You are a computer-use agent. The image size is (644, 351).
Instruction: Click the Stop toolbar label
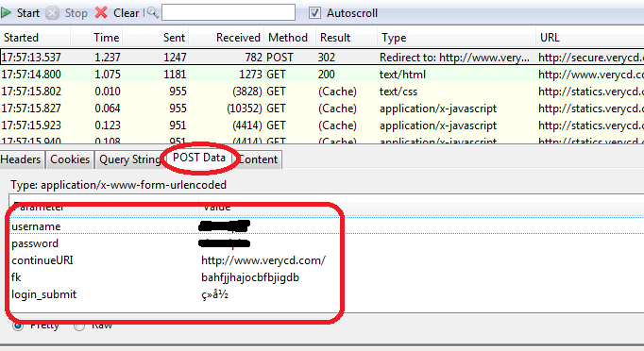point(76,13)
